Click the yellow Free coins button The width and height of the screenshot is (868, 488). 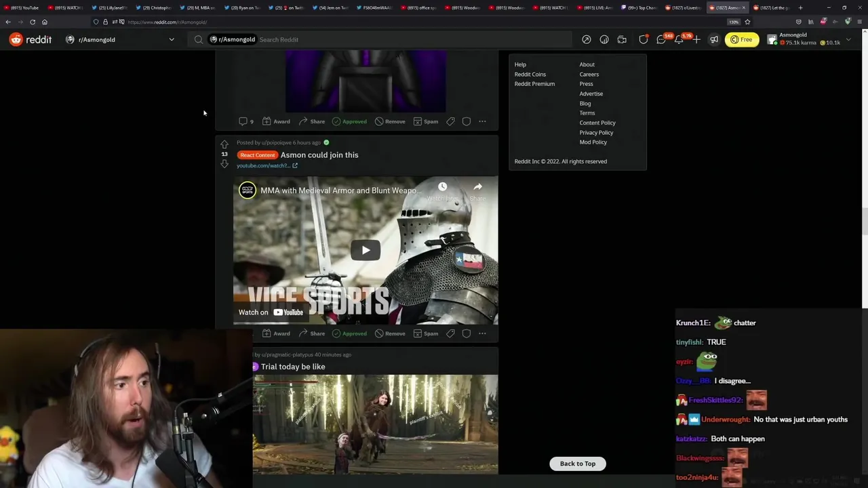coord(742,39)
